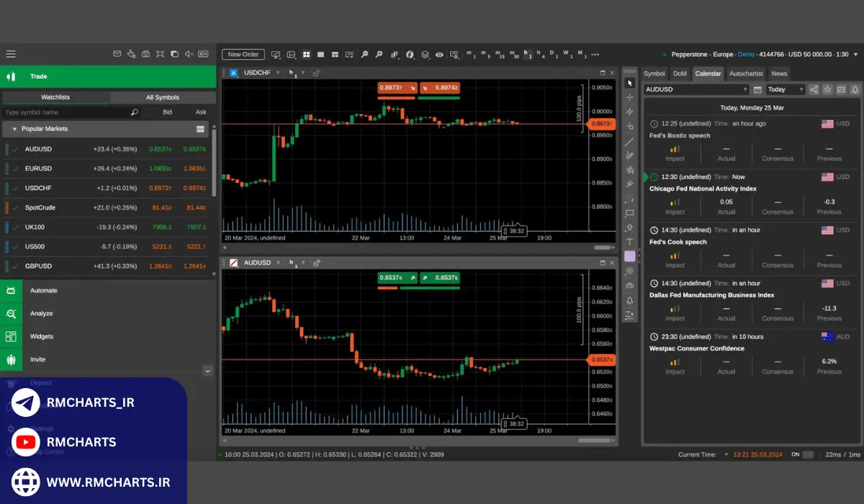Open the AUDUSD symbol dropdown in Calendar

(x=696, y=89)
